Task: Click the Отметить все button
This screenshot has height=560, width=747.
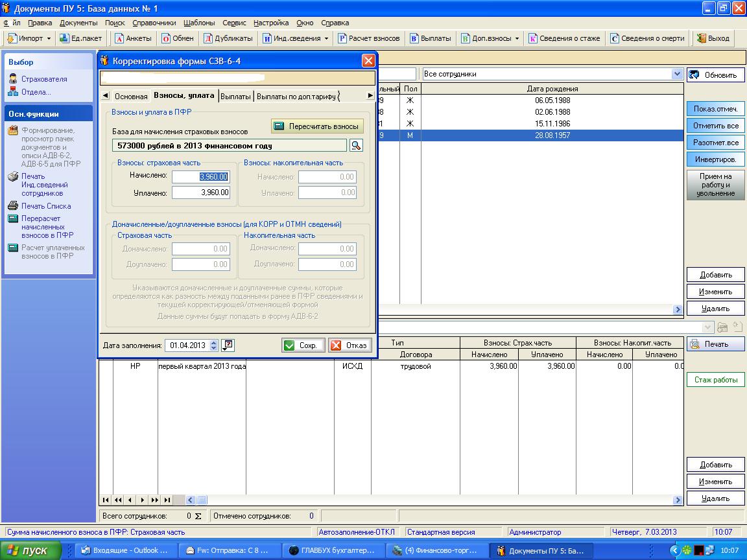Action: pyautogui.click(x=715, y=126)
